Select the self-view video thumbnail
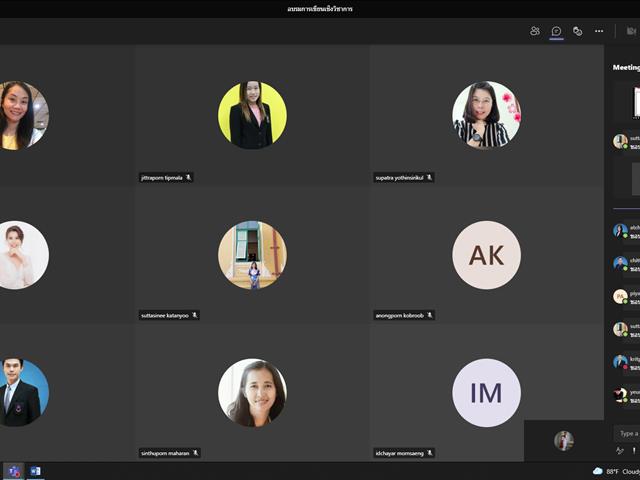The height and width of the screenshot is (480, 640). 564,441
